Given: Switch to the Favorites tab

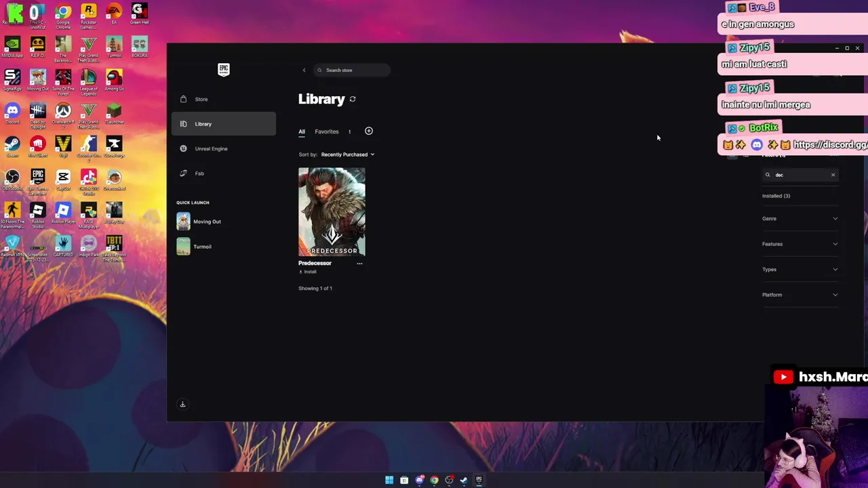Looking at the screenshot, I should pos(327,131).
